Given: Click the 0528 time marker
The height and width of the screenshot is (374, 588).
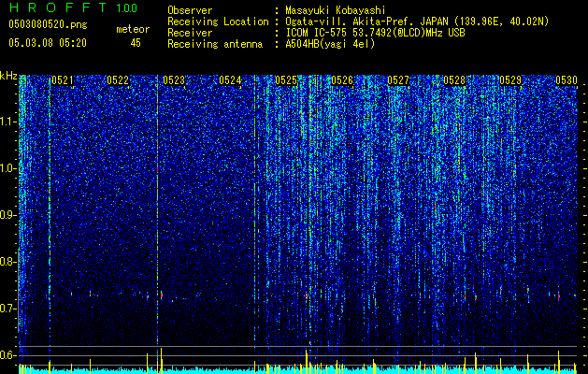Looking at the screenshot, I should [x=454, y=80].
